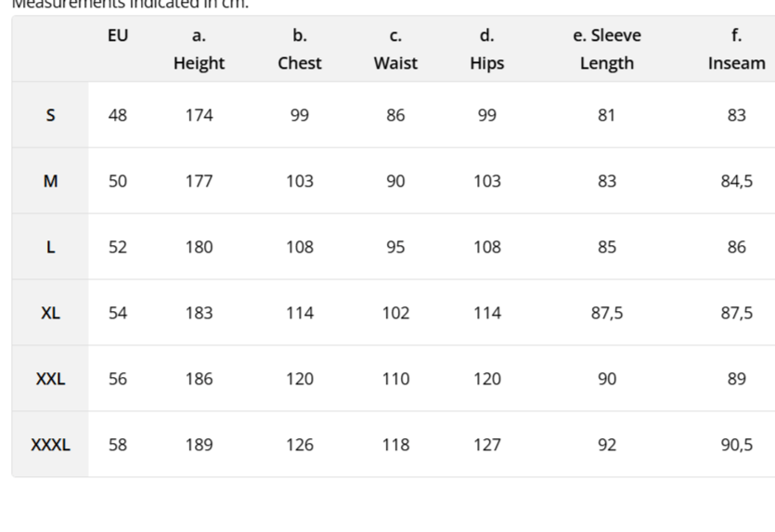Click the a. Height column header
The height and width of the screenshot is (532, 775).
[x=199, y=49]
